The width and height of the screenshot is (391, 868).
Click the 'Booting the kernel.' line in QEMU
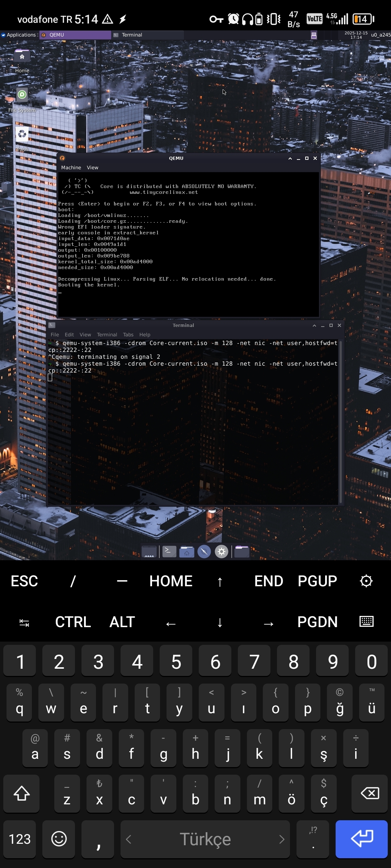(x=89, y=285)
